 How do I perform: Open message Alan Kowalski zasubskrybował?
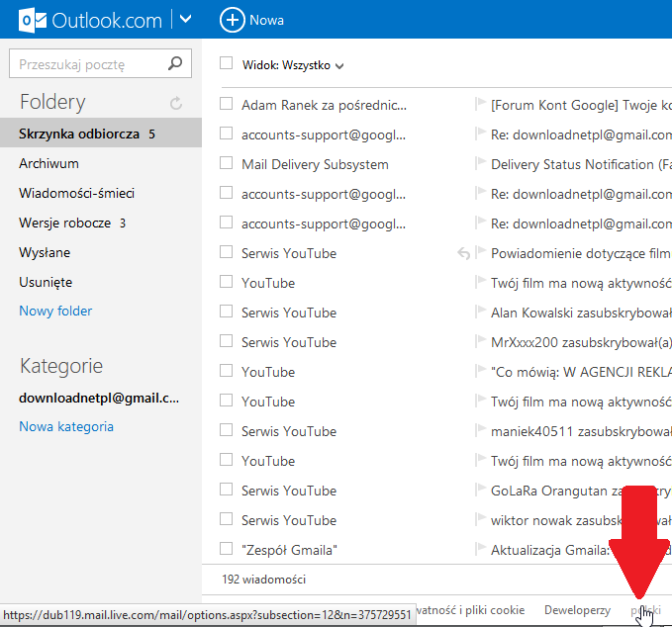pos(581,313)
